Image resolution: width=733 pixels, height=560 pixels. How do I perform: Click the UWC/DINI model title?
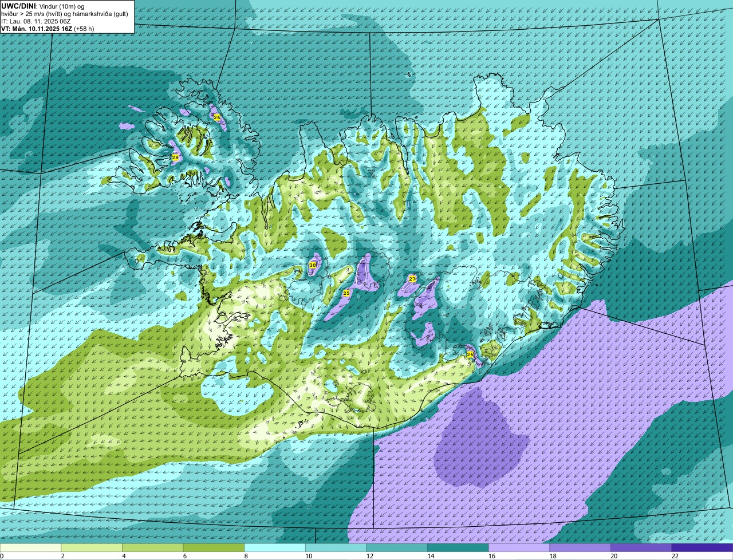point(18,6)
